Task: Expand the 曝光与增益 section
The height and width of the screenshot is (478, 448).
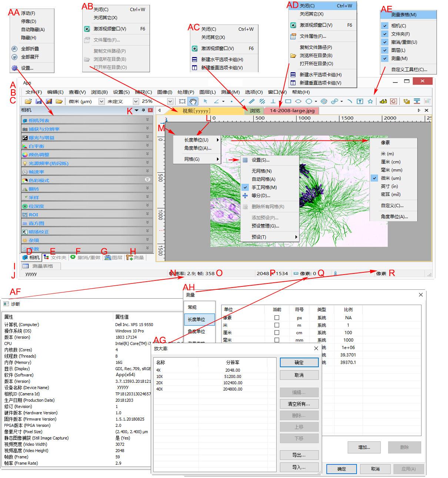Action: tap(87, 137)
